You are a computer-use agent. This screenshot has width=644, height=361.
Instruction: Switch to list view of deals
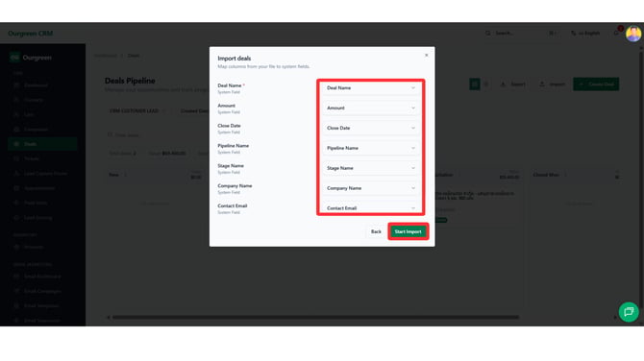tap(486, 84)
